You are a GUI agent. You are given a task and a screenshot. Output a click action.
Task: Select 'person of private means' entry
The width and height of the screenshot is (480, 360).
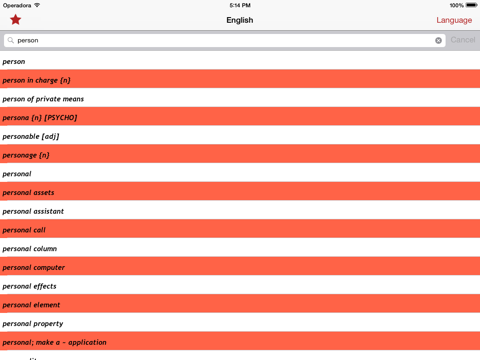(240, 97)
